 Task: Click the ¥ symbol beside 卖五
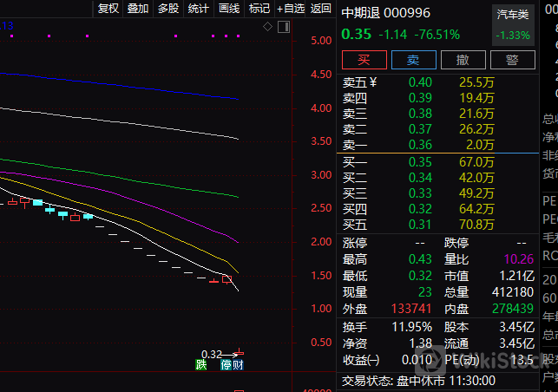(x=373, y=82)
